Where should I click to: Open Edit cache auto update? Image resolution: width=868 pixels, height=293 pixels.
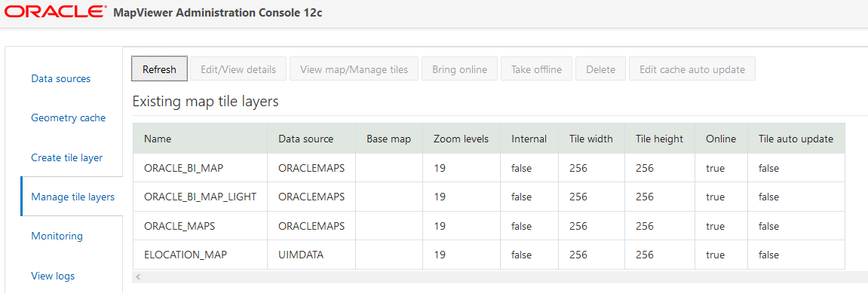click(x=692, y=69)
